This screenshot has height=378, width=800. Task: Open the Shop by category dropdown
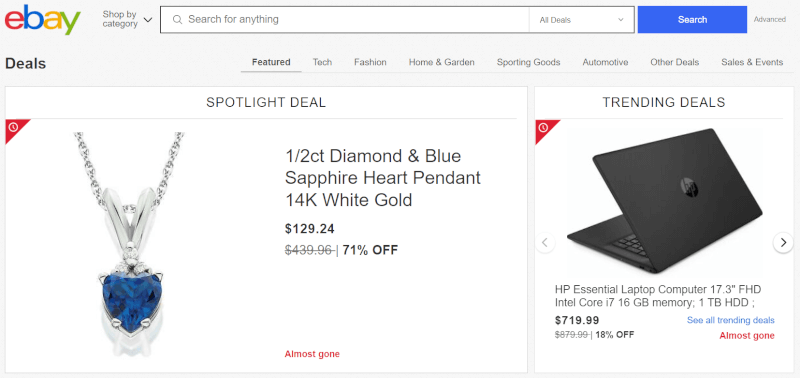[x=127, y=19]
